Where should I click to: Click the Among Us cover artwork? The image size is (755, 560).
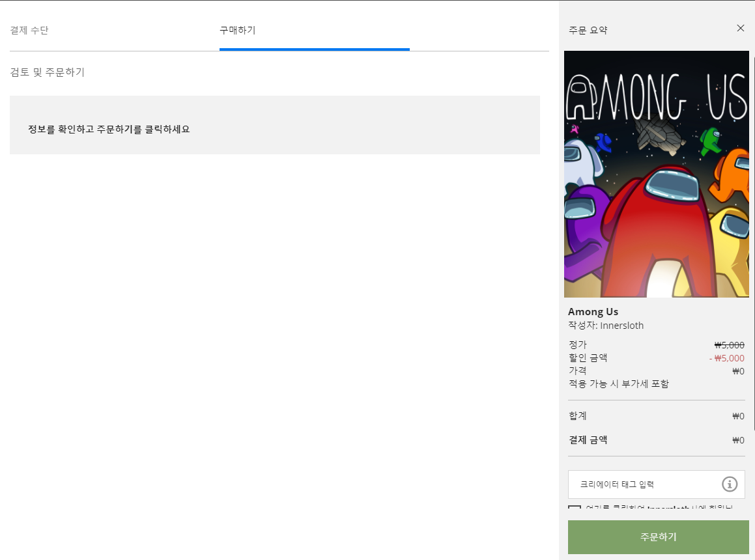click(656, 174)
